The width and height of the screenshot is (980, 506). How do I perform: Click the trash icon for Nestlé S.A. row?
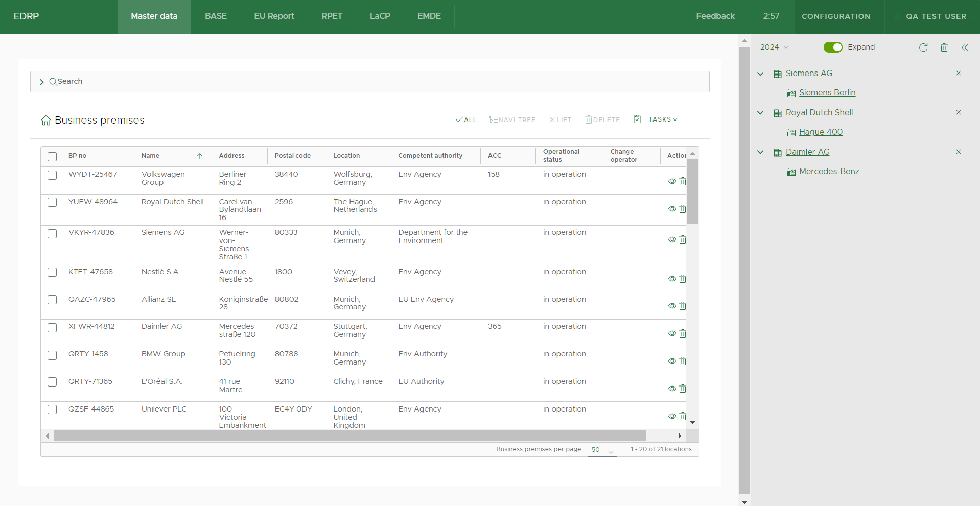pyautogui.click(x=683, y=279)
